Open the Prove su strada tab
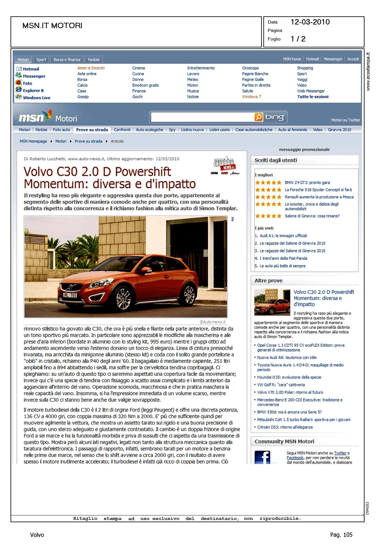392x550 pixels. point(92,130)
